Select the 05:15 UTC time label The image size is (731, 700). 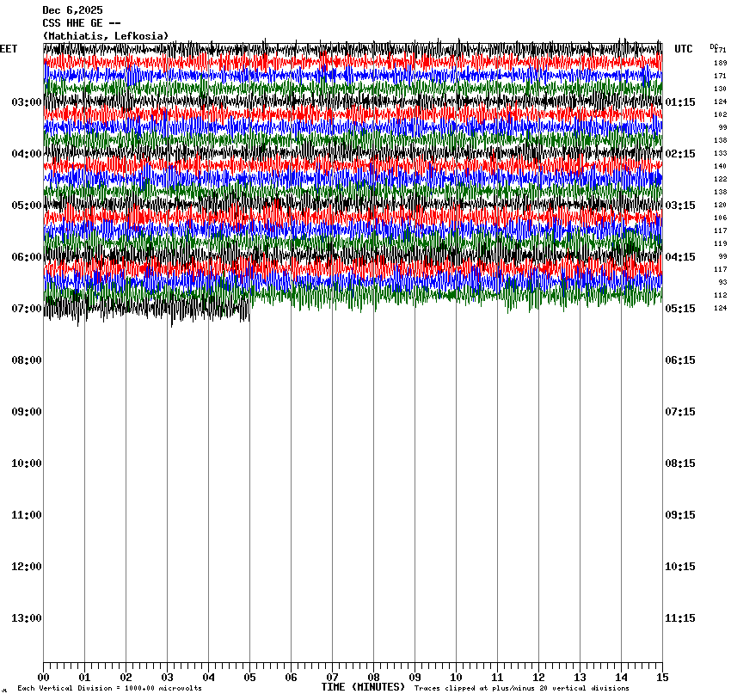tap(680, 309)
